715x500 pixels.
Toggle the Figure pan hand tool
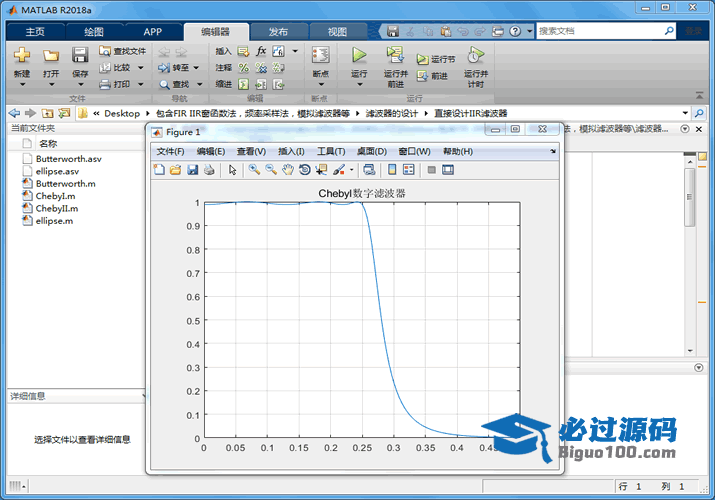tap(288, 170)
